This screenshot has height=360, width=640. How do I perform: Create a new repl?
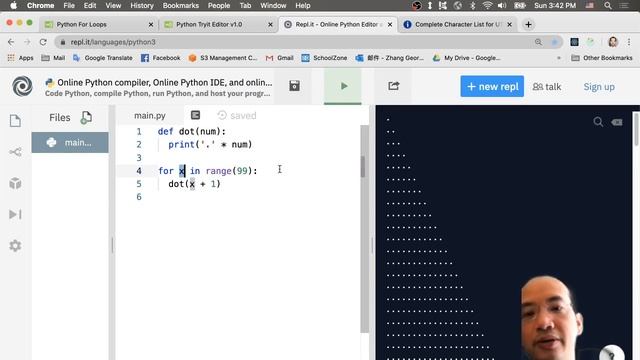tap(492, 86)
